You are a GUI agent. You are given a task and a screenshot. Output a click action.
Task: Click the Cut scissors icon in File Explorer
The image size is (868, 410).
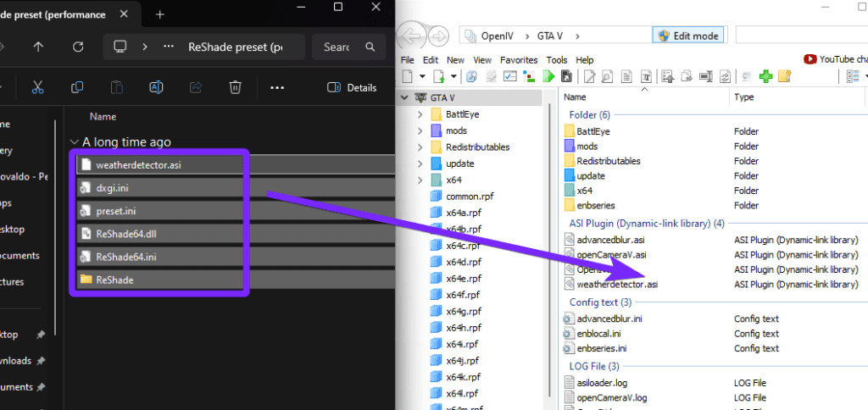point(37,87)
